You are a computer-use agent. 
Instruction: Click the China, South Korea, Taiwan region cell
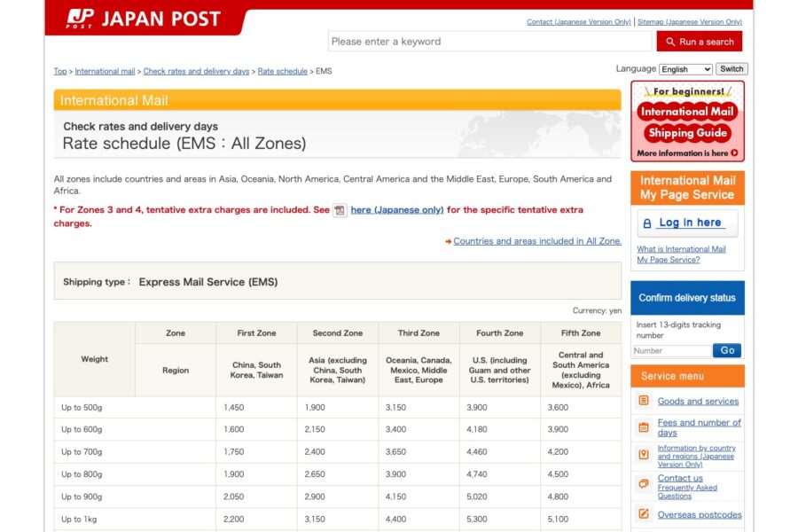coord(256,370)
